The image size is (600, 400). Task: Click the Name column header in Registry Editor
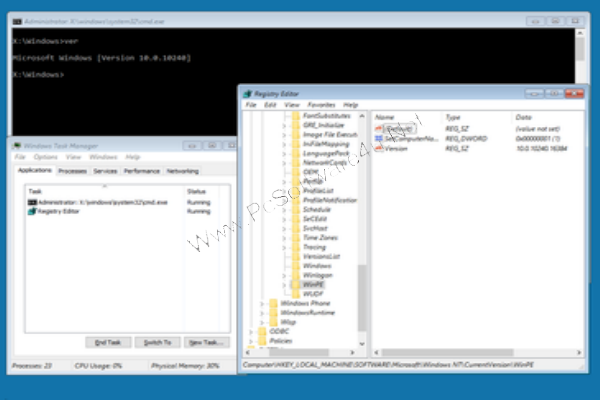click(x=408, y=118)
